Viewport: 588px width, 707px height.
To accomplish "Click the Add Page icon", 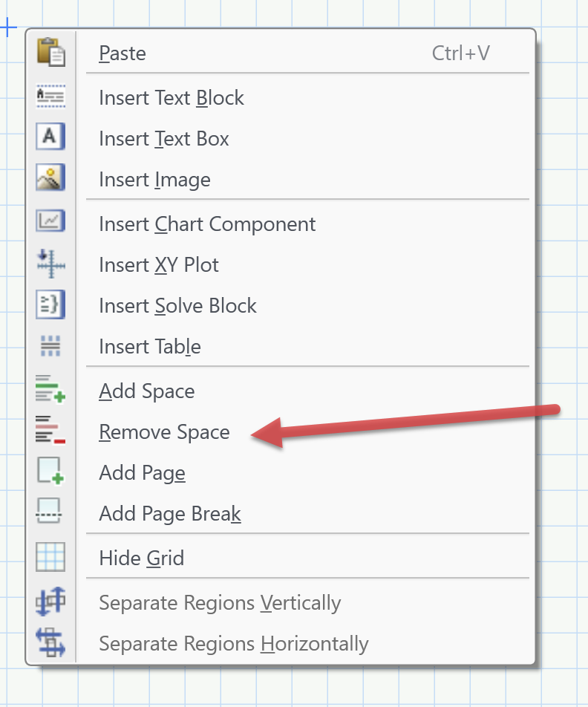I will click(x=50, y=472).
